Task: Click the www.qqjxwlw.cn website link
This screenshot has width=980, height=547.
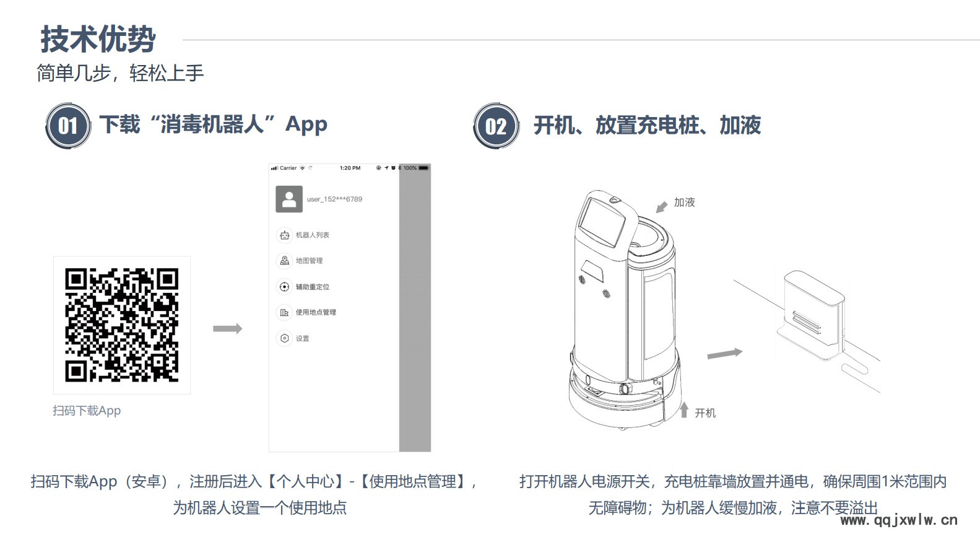Action: (x=899, y=520)
